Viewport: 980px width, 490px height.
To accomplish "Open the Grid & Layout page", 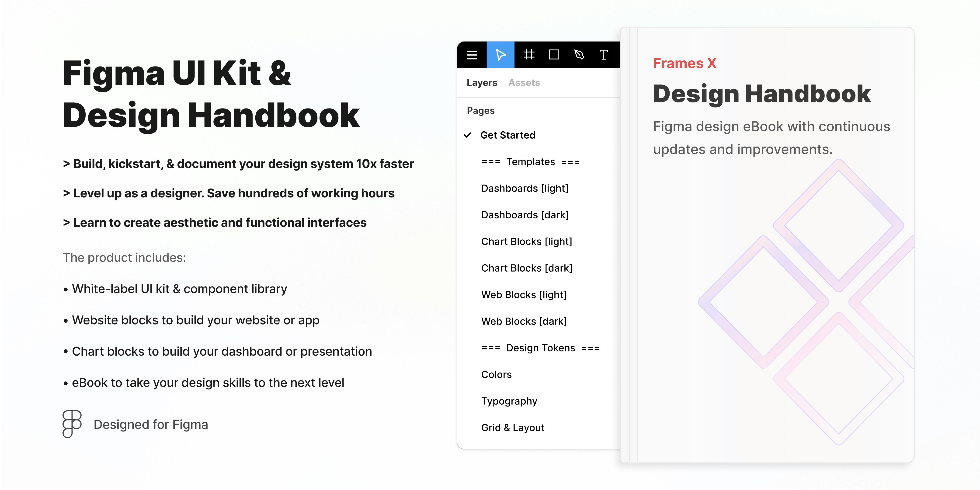I will 513,428.
